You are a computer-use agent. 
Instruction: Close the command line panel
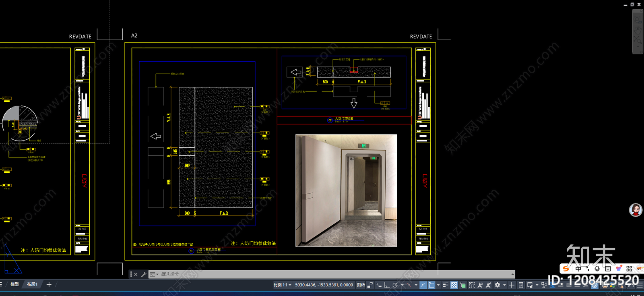point(136,274)
